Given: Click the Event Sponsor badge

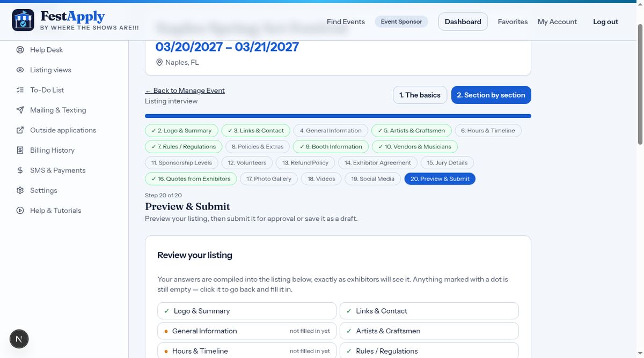Looking at the screenshot, I should 401,21.
